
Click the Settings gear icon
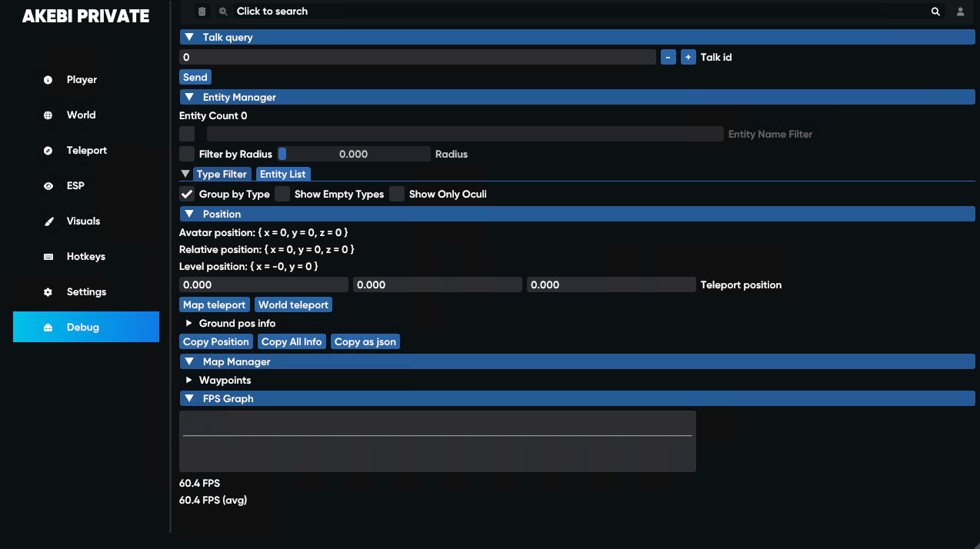[x=48, y=292]
